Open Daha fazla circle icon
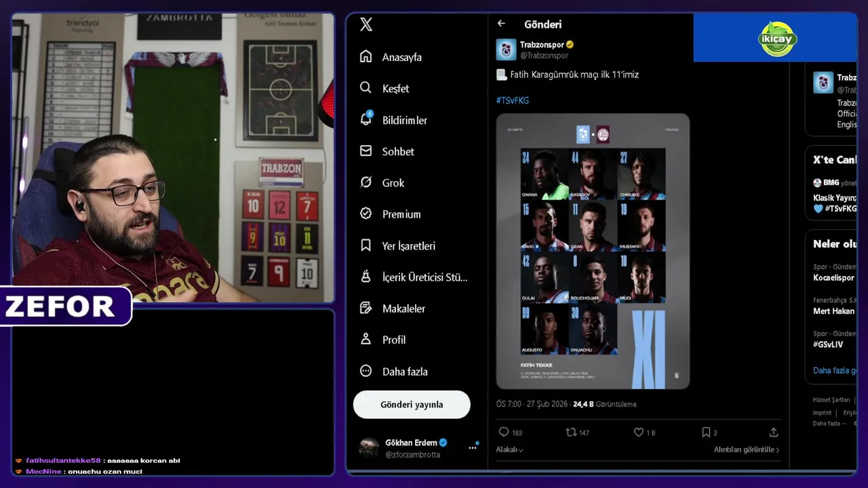Viewport: 868px width, 488px height. coord(366,371)
